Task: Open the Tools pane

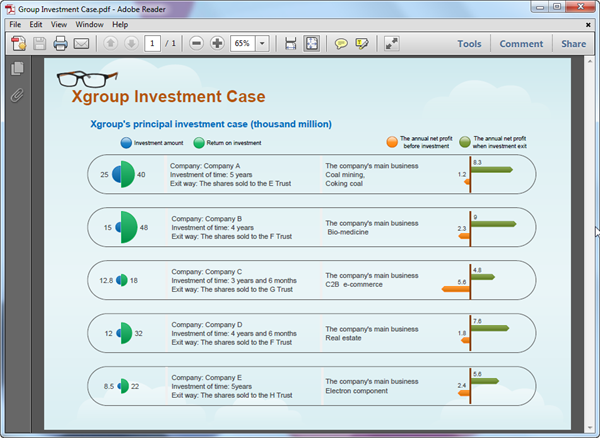Action: [469, 44]
